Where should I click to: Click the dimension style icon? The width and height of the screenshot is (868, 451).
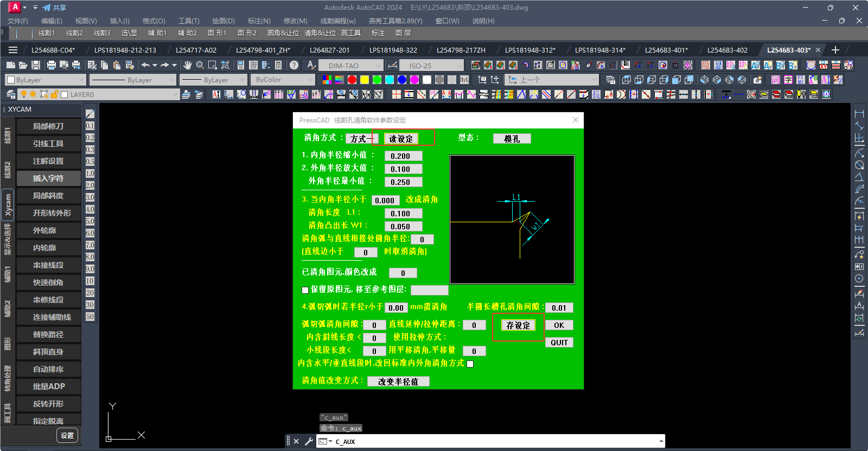click(x=393, y=65)
